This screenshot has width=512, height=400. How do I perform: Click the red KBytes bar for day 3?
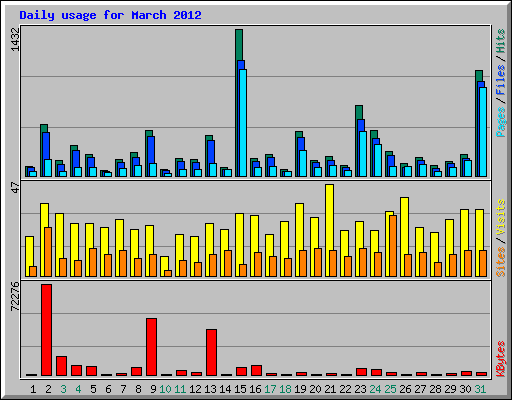click(61, 366)
